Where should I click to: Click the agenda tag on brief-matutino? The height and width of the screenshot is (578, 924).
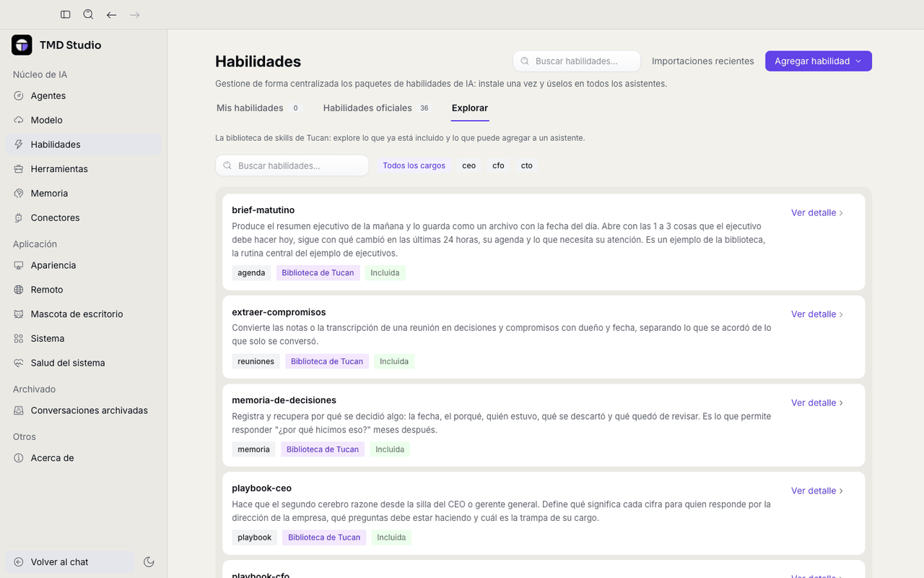251,273
